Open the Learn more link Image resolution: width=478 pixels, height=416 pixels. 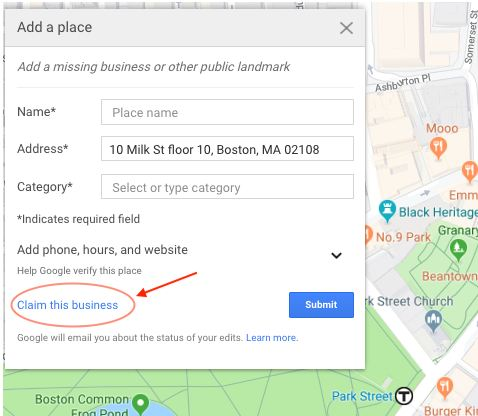272,338
